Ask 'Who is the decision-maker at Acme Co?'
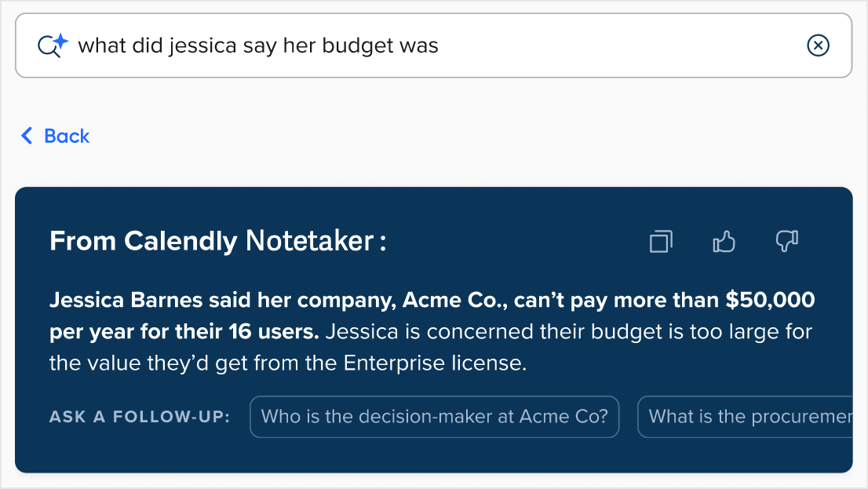868x489 pixels. point(435,417)
